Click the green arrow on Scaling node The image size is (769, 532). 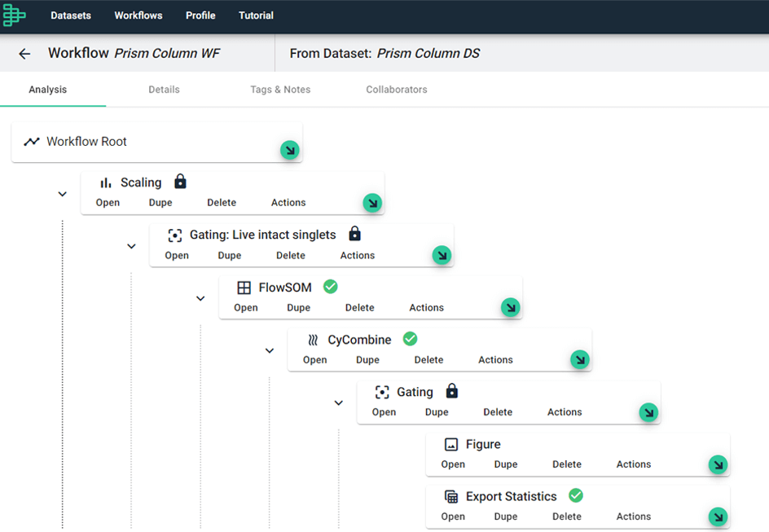[372, 203]
